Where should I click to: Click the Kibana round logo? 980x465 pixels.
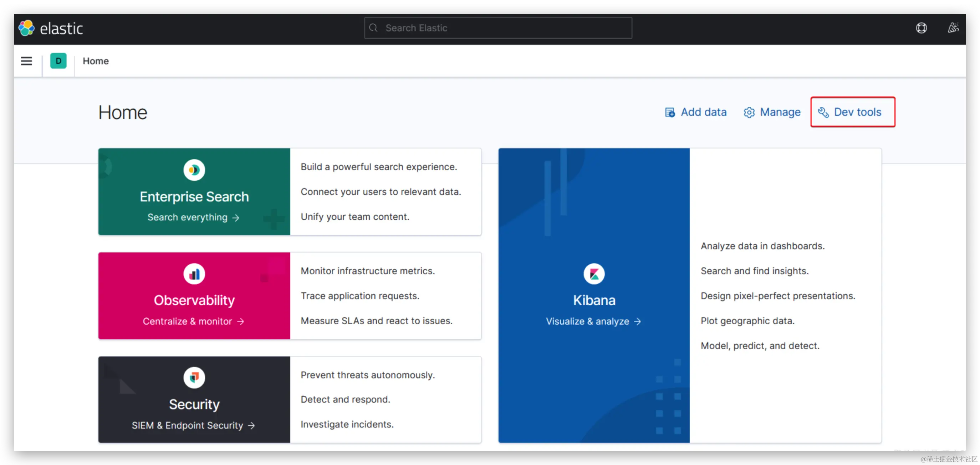[x=594, y=274]
